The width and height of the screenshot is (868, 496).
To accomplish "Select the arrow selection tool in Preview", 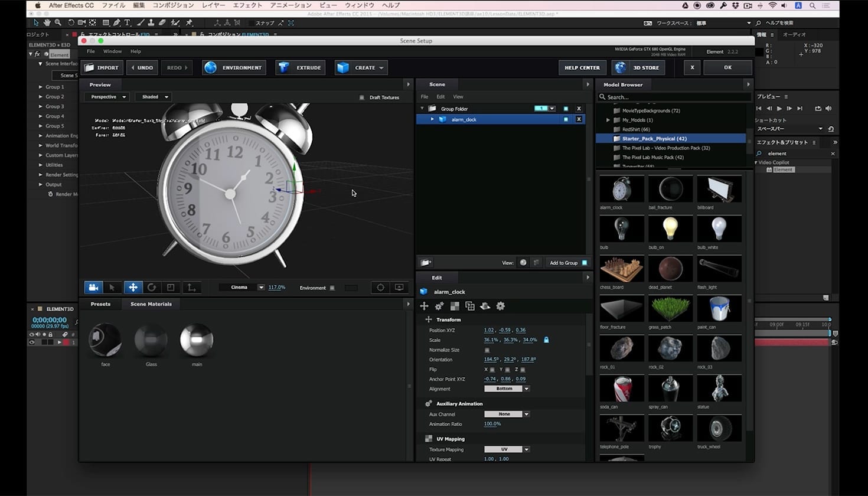I will click(x=112, y=288).
